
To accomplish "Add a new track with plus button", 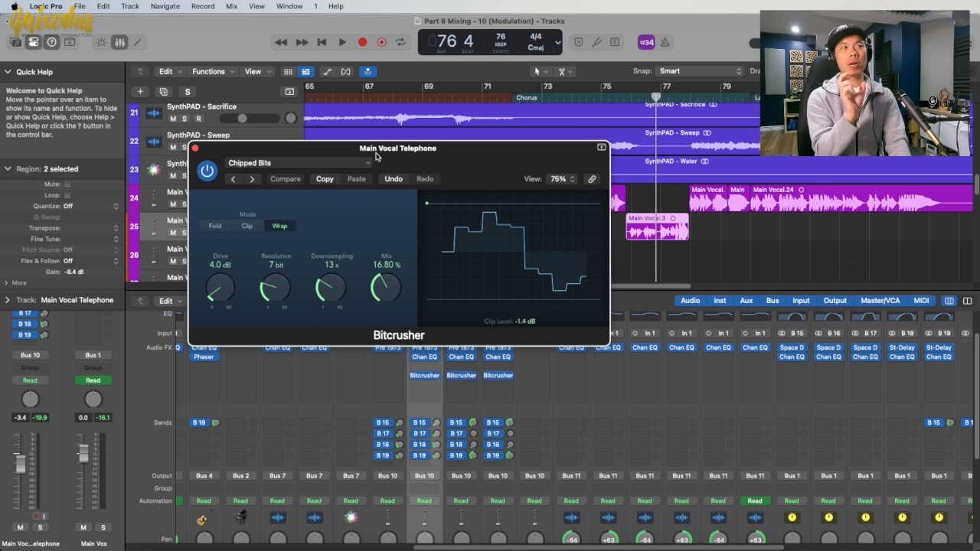I will coord(140,92).
